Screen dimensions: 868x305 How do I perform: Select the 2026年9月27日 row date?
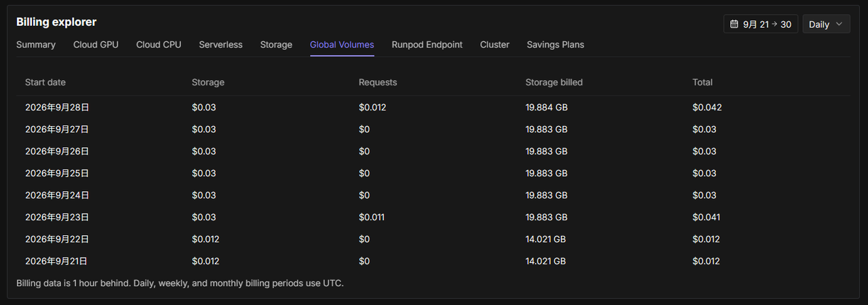[x=57, y=129]
